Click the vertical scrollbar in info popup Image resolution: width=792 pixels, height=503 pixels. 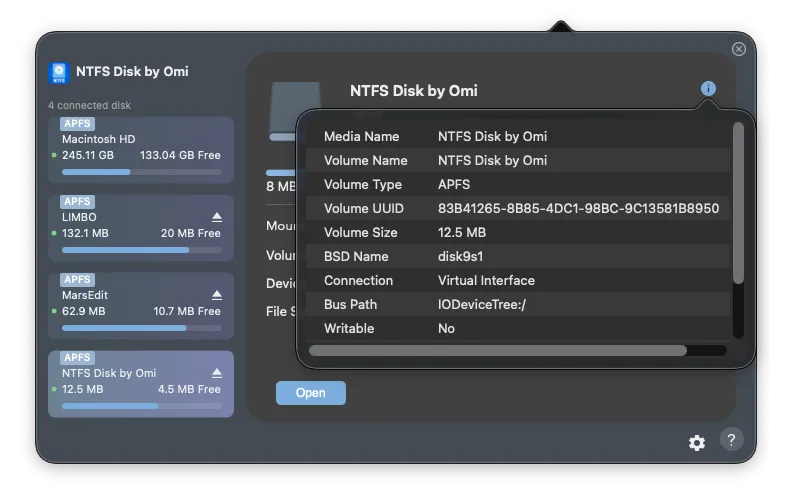[738, 200]
